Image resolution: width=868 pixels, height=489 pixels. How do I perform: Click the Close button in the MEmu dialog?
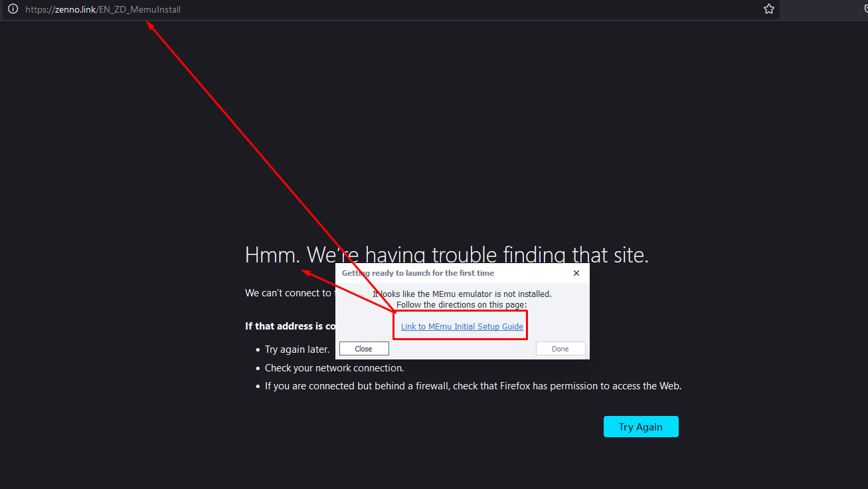coord(364,349)
